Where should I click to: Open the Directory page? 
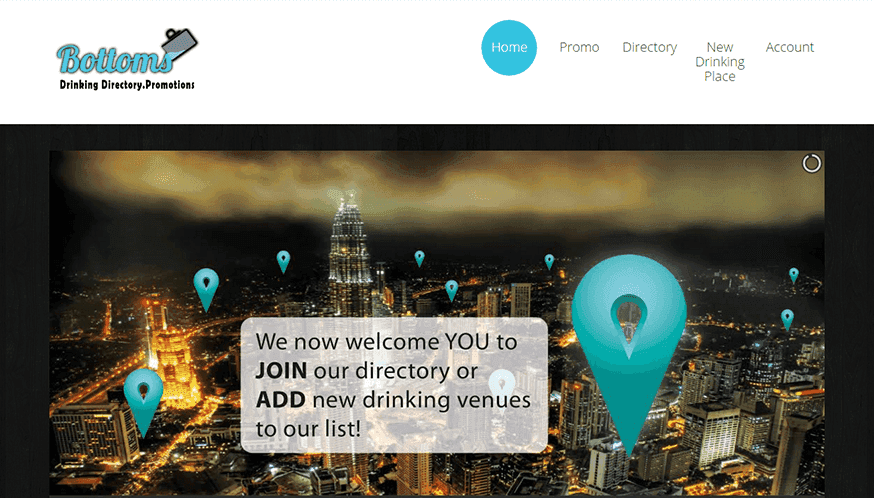(649, 47)
